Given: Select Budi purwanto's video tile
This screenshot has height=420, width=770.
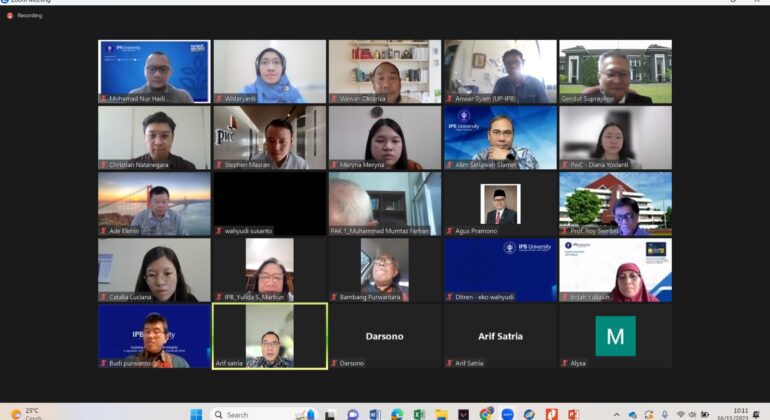Looking at the screenshot, I should pyautogui.click(x=154, y=336).
